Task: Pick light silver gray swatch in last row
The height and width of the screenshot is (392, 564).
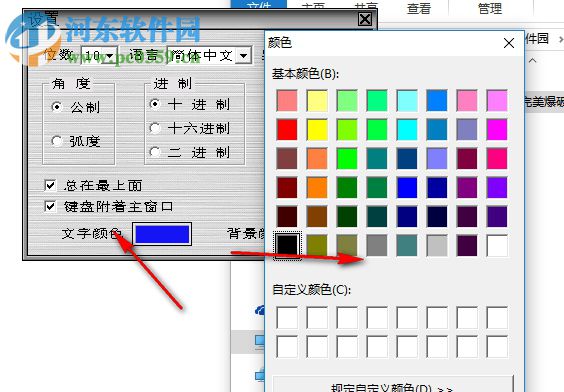Action: (x=437, y=246)
